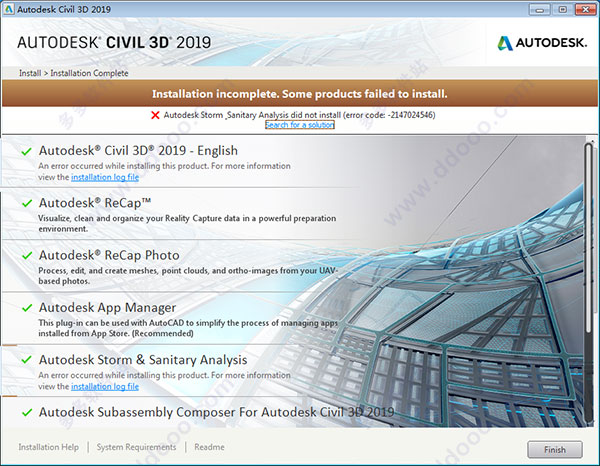
Task: Minimize the Autodesk Civil 3D 2019 window
Action: coord(539,10)
